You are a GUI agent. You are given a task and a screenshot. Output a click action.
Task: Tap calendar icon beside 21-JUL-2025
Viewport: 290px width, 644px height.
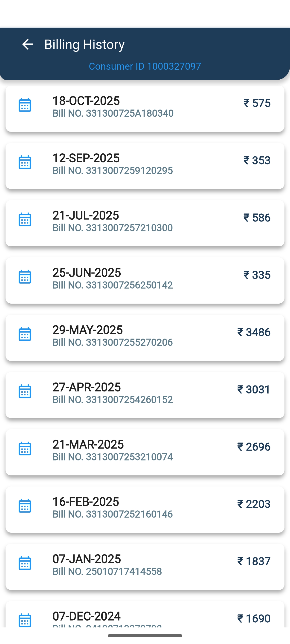coord(25,219)
